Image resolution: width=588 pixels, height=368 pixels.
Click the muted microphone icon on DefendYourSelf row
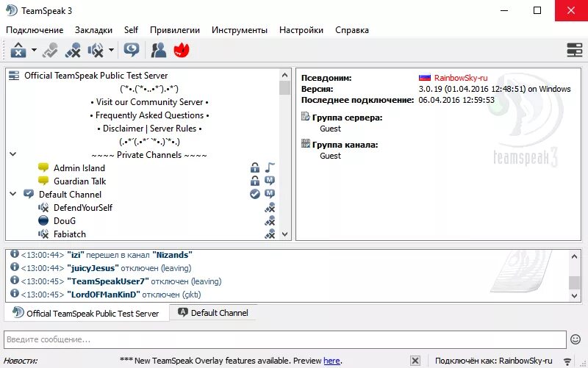pos(270,208)
